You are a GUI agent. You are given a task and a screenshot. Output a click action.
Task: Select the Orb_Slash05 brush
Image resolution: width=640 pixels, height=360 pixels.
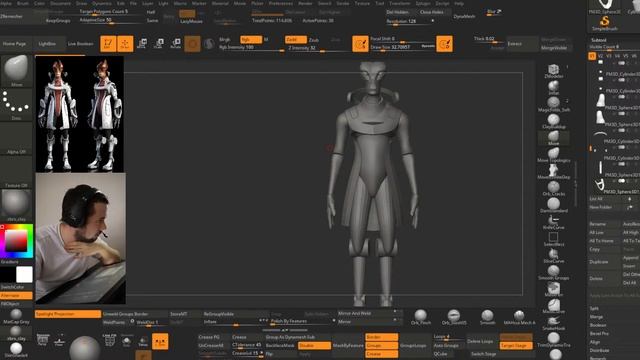453,317
